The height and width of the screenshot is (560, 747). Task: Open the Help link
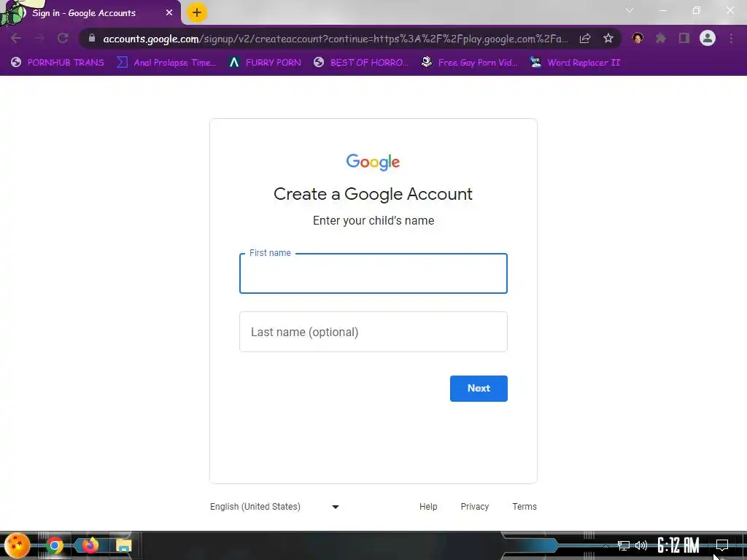428,507
